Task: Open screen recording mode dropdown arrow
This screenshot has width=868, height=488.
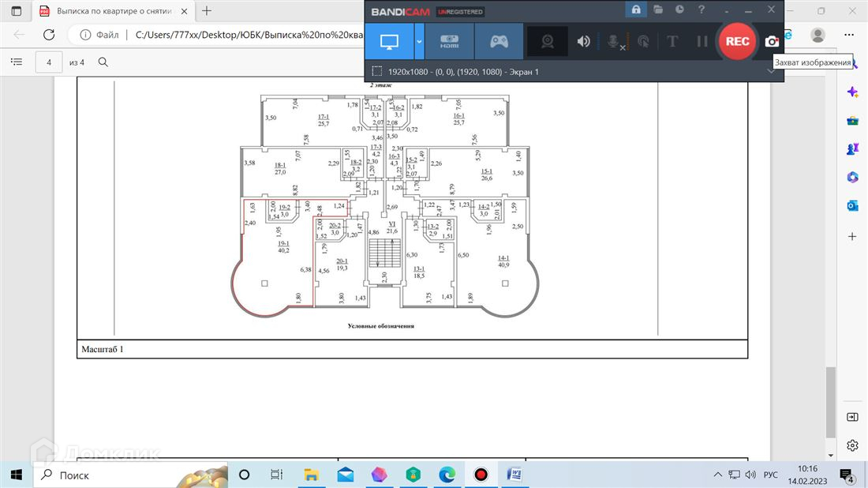Action: point(419,42)
